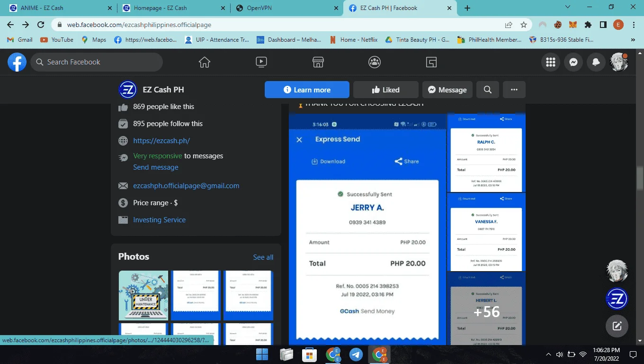644x364 pixels.
Task: Open the Maps bookmark
Action: 94,40
